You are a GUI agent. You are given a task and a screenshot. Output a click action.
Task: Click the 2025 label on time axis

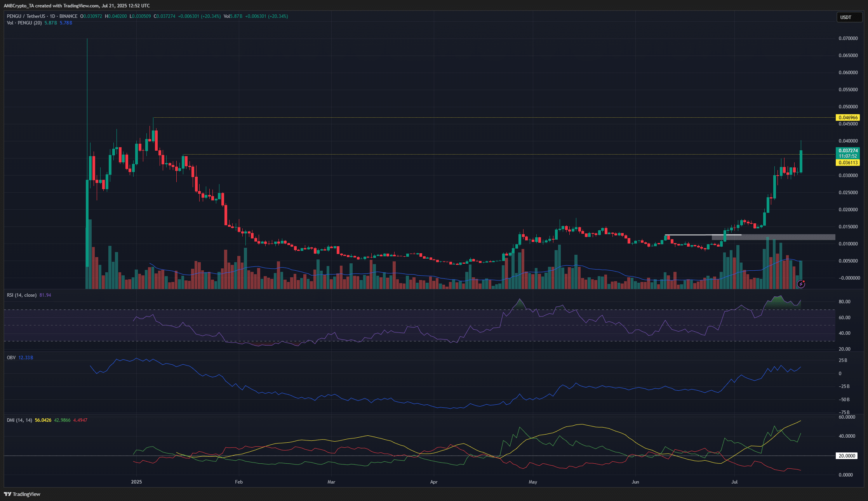point(136,482)
